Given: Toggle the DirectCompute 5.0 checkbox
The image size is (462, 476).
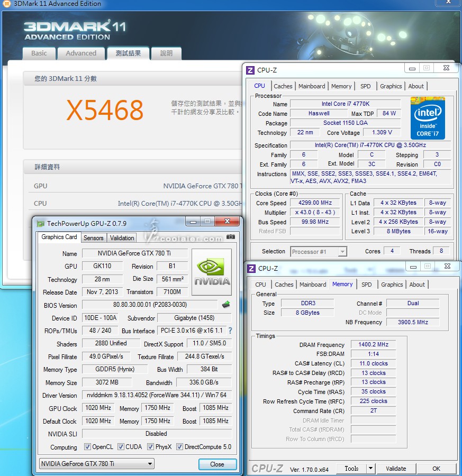Looking at the screenshot, I should tap(179, 447).
